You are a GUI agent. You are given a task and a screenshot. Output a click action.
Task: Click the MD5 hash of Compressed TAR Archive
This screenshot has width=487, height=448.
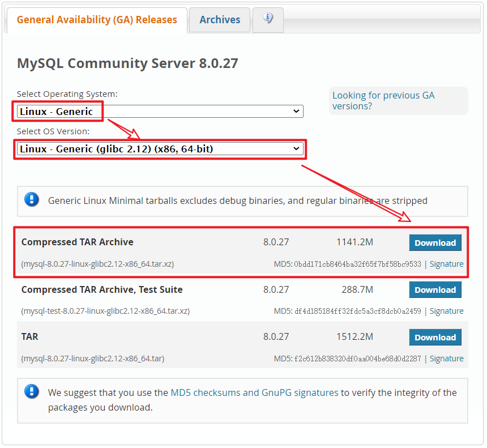point(357,264)
